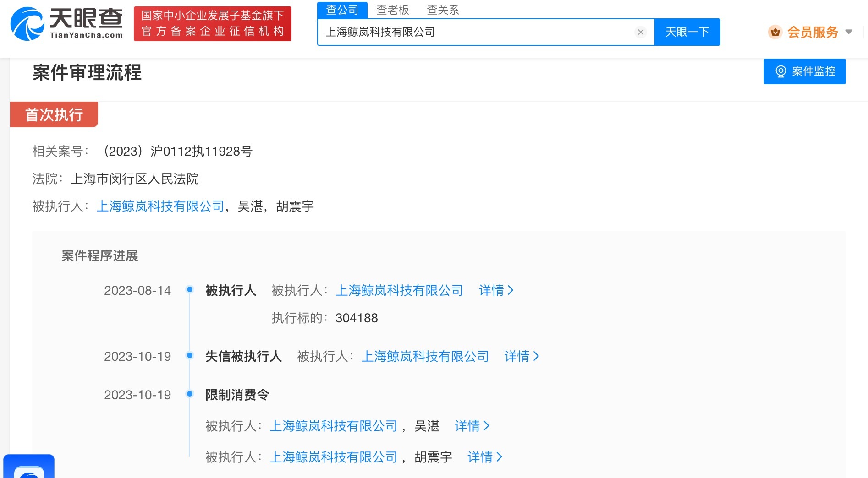Click the date 2023-08-14
The height and width of the screenshot is (478, 868).
(x=137, y=290)
